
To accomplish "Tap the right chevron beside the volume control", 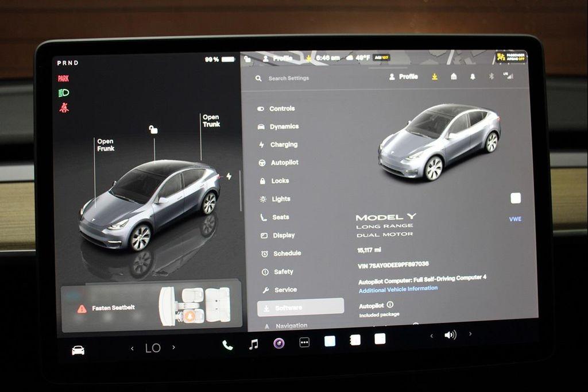I will [470, 334].
